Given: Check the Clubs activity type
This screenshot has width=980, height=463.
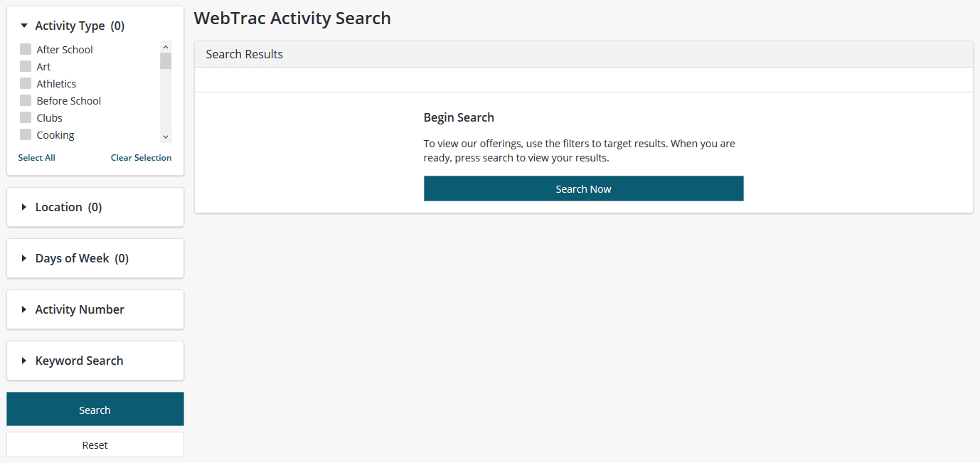Looking at the screenshot, I should [x=26, y=117].
